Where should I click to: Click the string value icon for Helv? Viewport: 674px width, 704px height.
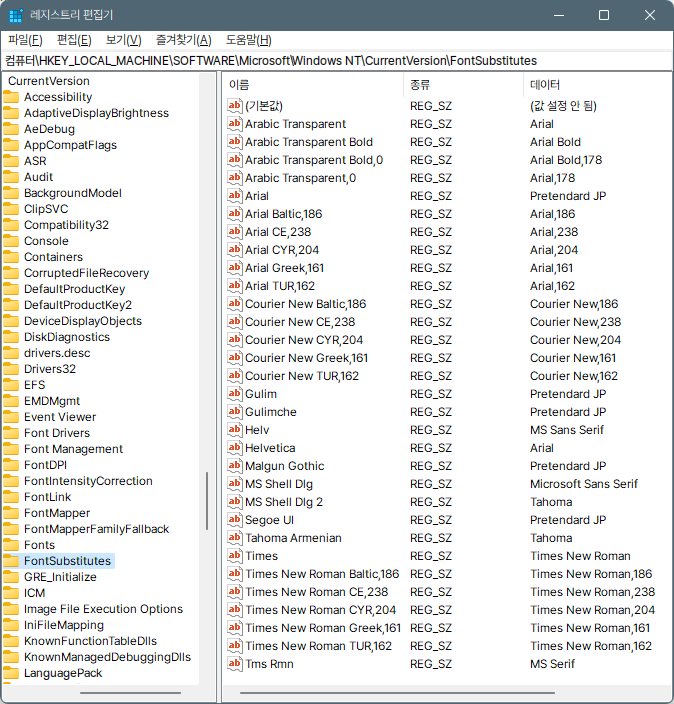(x=234, y=430)
